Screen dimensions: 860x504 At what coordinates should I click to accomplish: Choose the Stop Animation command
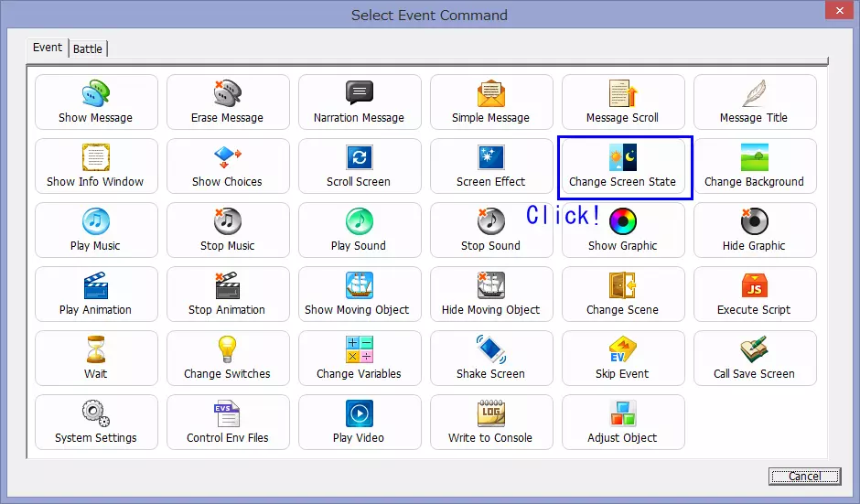(x=228, y=294)
